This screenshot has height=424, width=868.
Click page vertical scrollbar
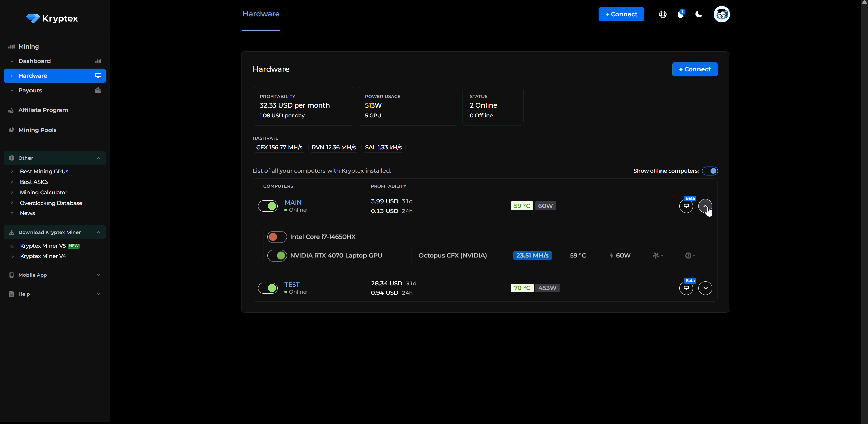[864, 212]
